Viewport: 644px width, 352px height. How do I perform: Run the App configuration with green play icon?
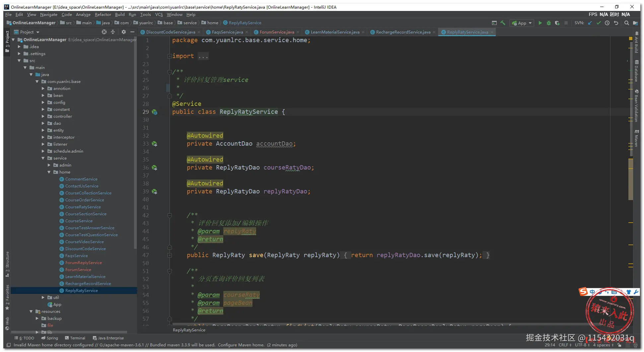540,23
